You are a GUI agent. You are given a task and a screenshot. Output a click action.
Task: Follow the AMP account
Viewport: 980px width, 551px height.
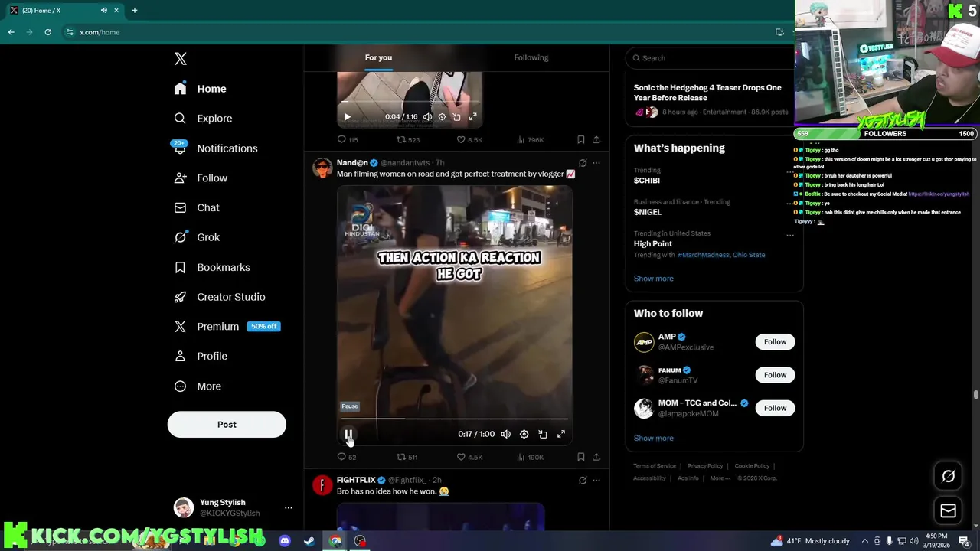click(x=775, y=342)
